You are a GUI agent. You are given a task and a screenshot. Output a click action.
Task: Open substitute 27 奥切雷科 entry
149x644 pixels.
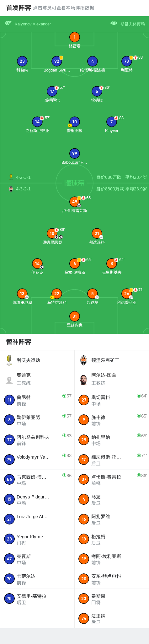(112, 400)
